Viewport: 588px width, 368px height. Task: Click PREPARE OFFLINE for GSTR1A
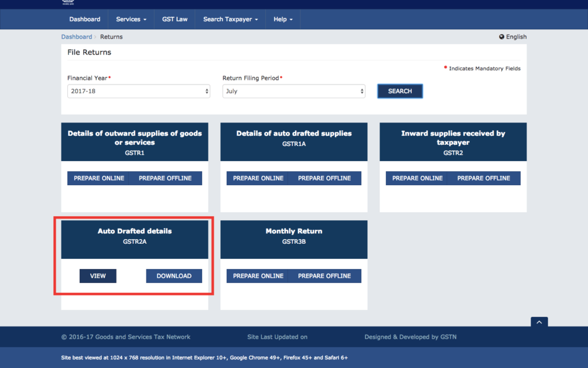coord(325,178)
